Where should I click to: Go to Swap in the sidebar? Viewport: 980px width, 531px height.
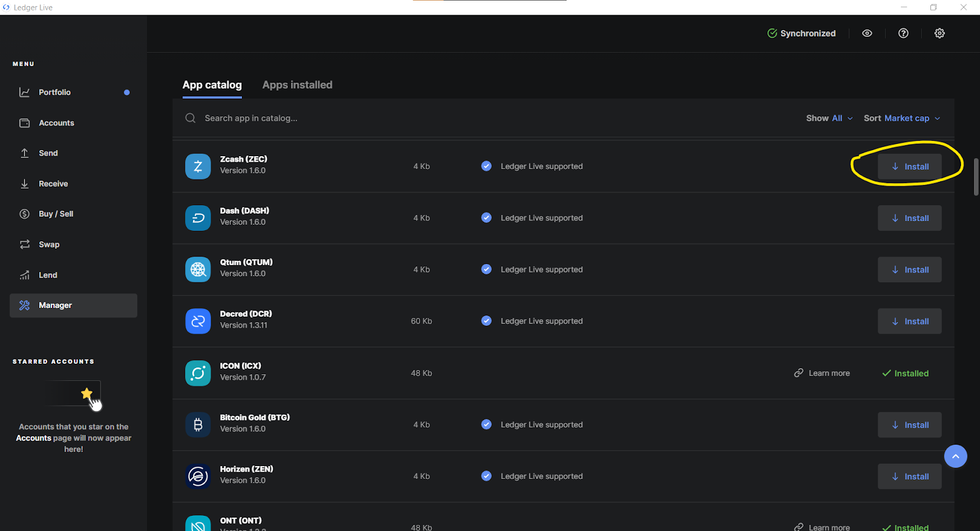tap(49, 244)
